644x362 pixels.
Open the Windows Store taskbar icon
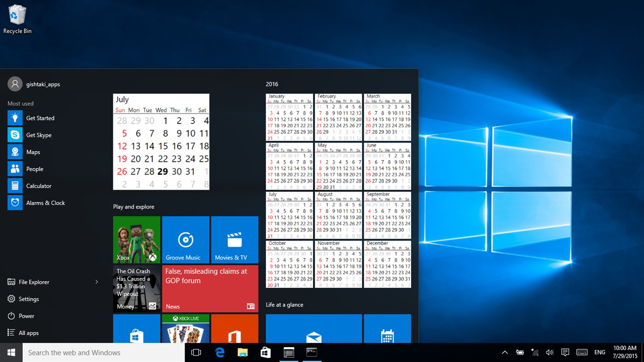[x=266, y=352]
